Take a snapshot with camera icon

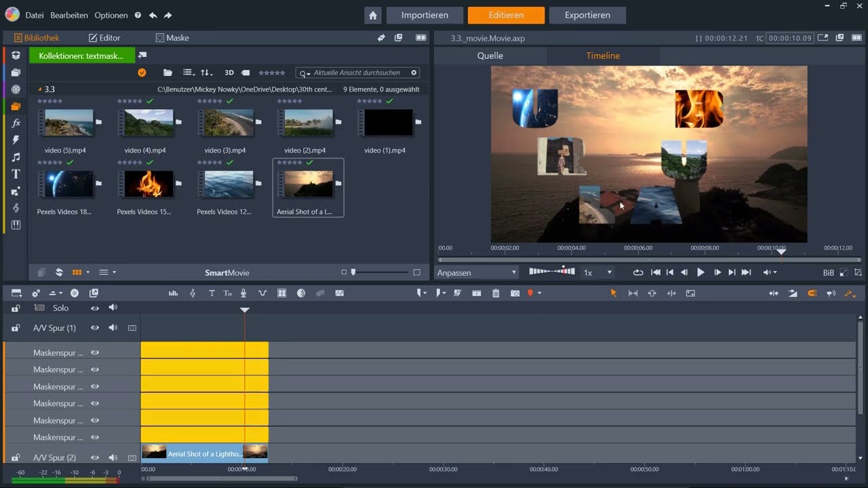[x=515, y=293]
